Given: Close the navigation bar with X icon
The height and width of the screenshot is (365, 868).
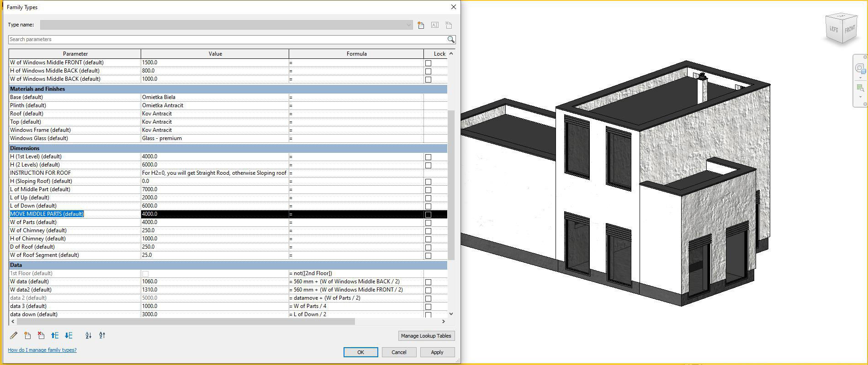Looking at the screenshot, I should (865, 57).
